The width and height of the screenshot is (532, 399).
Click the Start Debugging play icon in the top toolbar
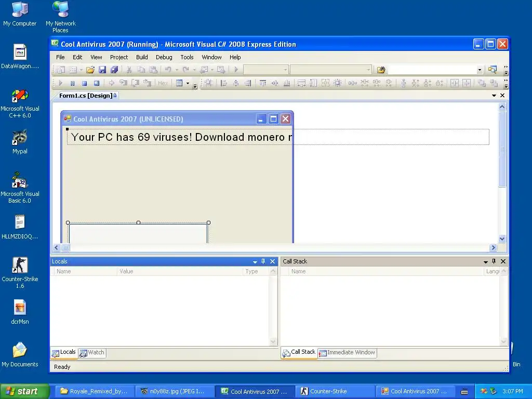tap(236, 70)
